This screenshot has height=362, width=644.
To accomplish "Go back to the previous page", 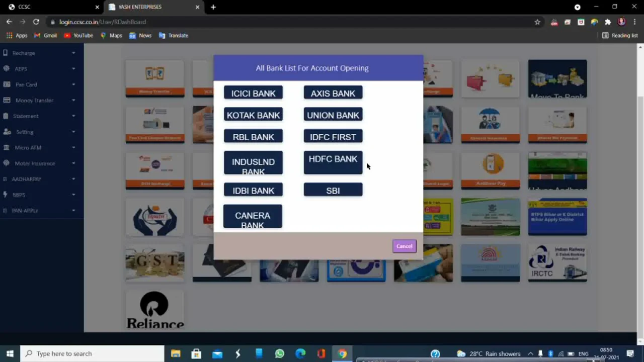I will pos(9,22).
